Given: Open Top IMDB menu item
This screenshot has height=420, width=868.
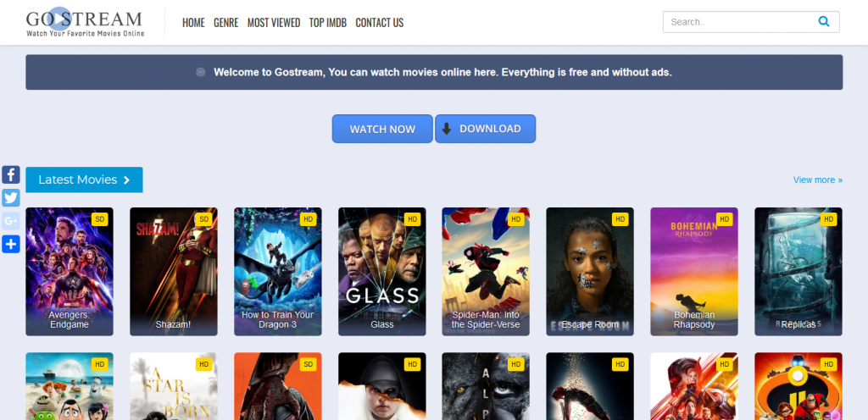Looking at the screenshot, I should point(328,23).
